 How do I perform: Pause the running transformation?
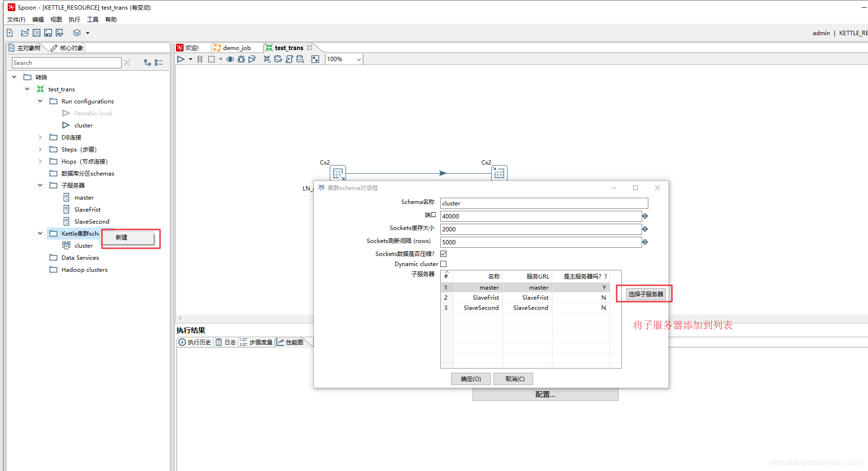click(x=200, y=59)
